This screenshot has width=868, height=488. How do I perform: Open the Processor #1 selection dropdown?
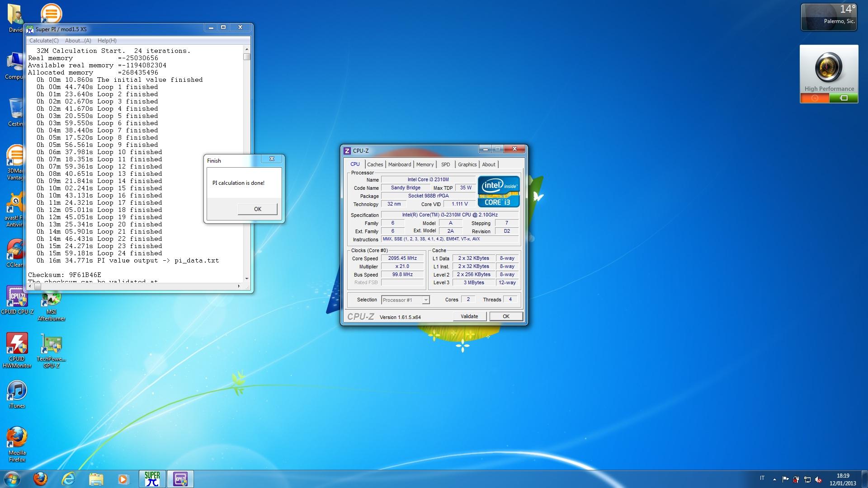click(406, 300)
